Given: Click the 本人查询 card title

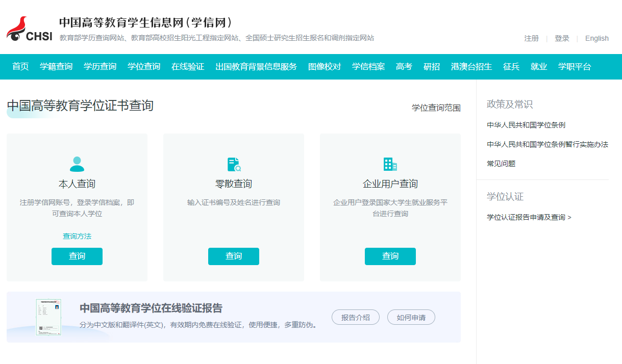Looking at the screenshot, I should 77,184.
